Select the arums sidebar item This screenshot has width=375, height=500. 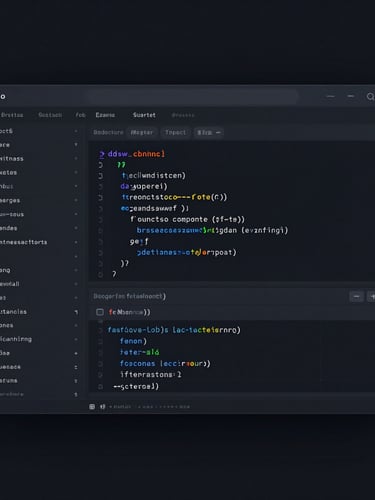tap(9, 381)
